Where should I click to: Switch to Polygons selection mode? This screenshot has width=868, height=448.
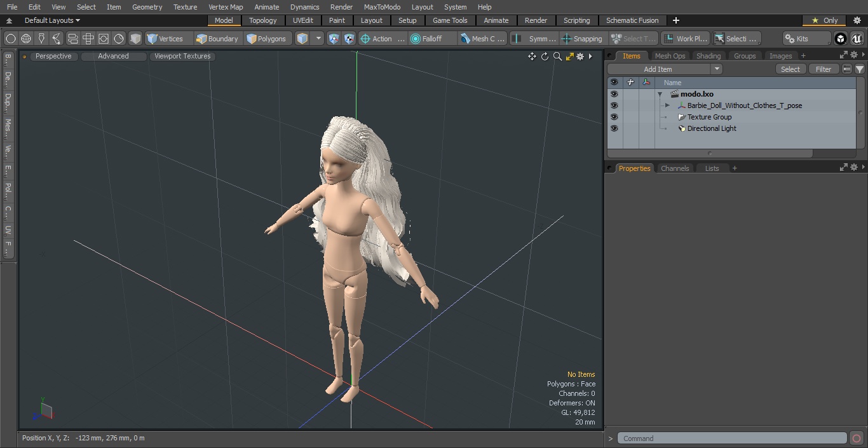[x=267, y=39]
